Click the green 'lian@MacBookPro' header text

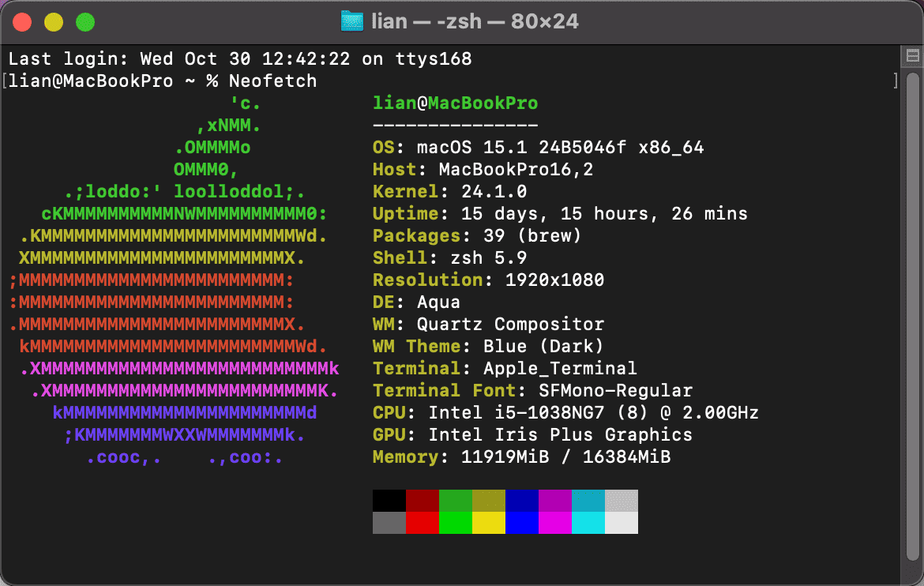pyautogui.click(x=455, y=103)
